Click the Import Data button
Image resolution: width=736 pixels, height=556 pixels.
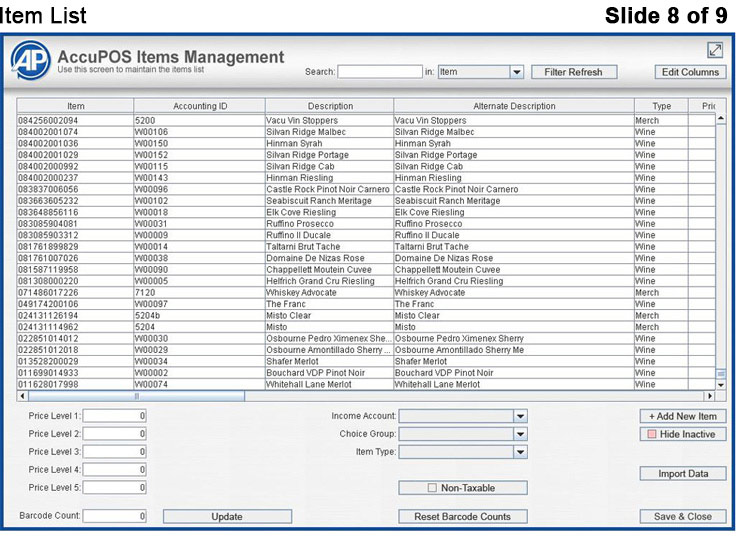pos(683,474)
